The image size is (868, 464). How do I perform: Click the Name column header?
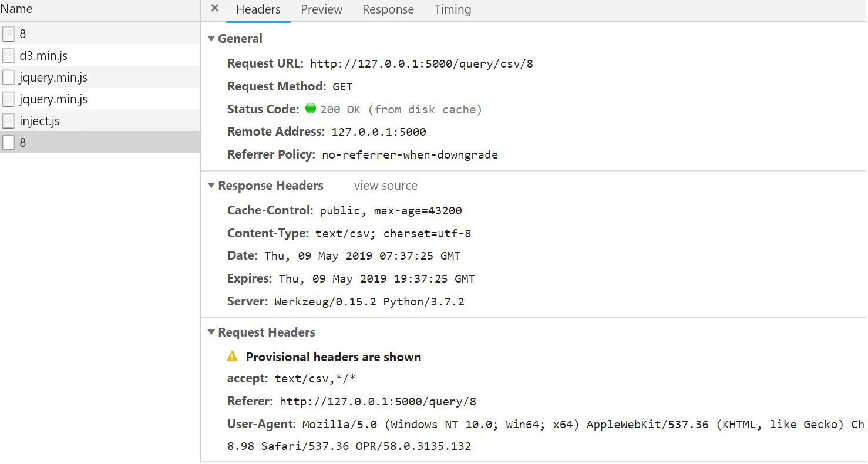(16, 9)
